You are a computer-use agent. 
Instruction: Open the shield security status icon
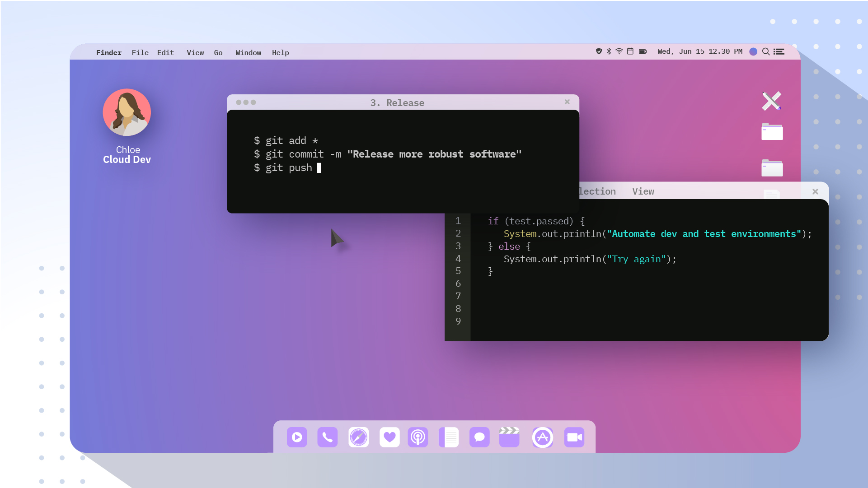(599, 51)
